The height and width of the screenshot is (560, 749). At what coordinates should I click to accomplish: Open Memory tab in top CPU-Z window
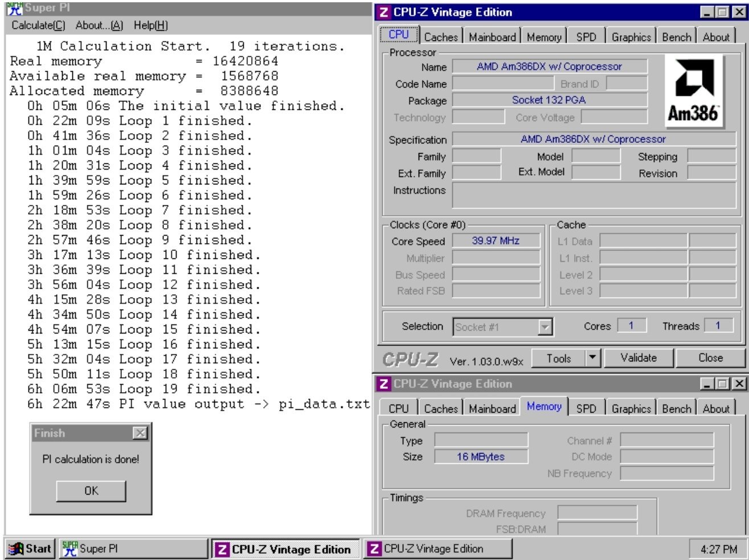(544, 37)
